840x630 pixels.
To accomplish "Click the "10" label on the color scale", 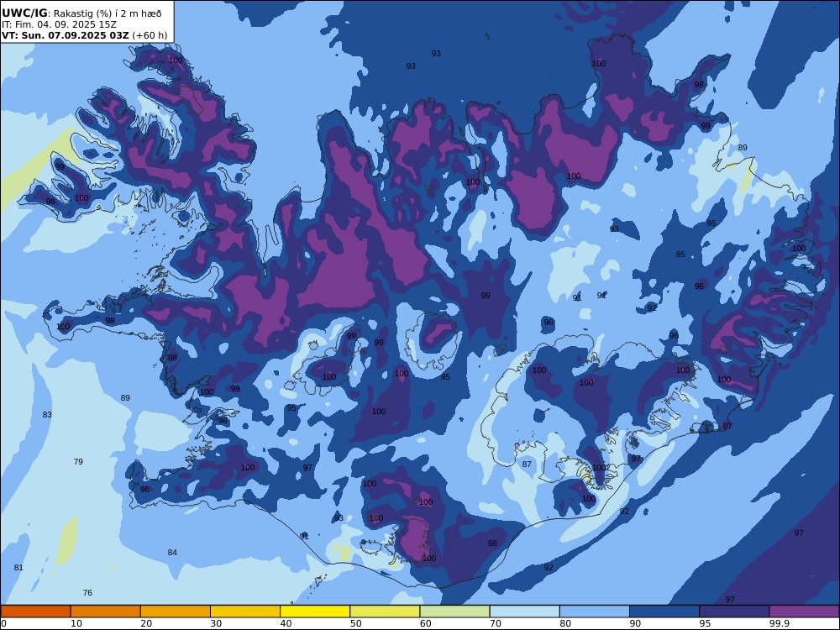I will 76,623.
